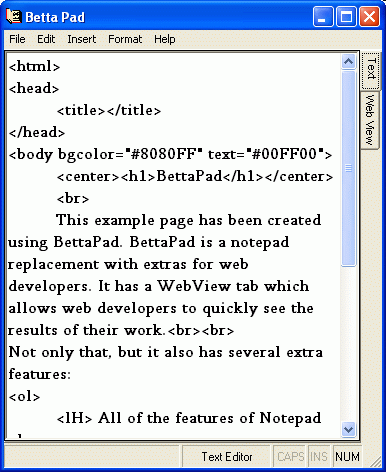Image resolution: width=386 pixels, height=472 pixels.
Task: Switch to the Web View tab
Action: coord(370,119)
